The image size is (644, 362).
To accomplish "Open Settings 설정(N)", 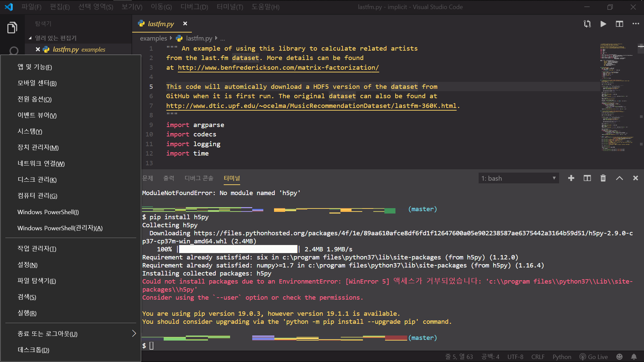I will coord(71,265).
